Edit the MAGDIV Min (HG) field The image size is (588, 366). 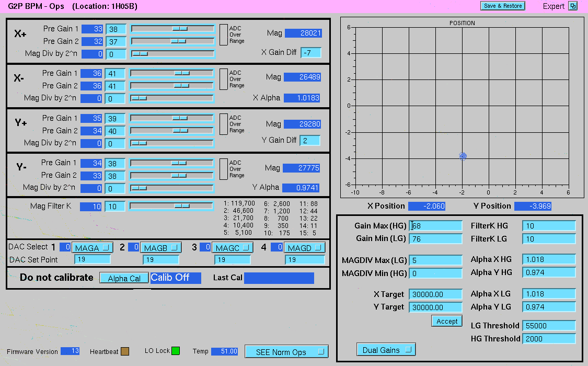(436, 273)
